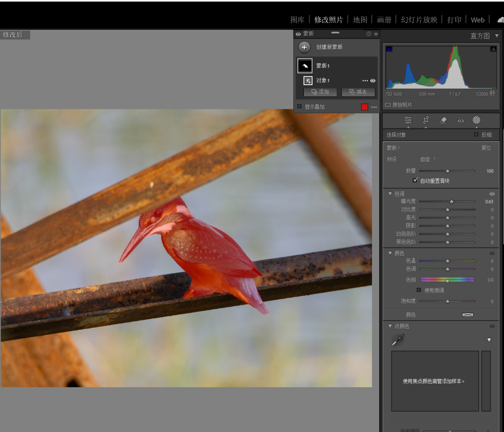504x432 pixels.
Task: Click the 复位 reset link
Action: click(486, 148)
